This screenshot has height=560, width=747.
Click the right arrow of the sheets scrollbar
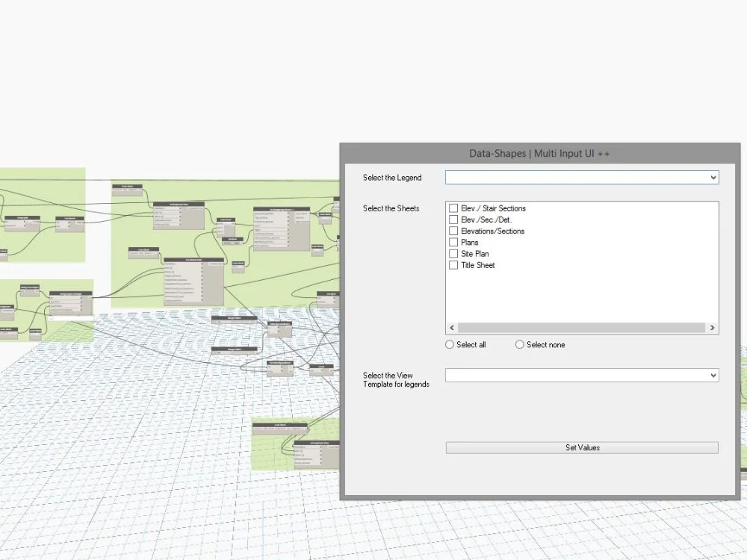click(x=713, y=328)
